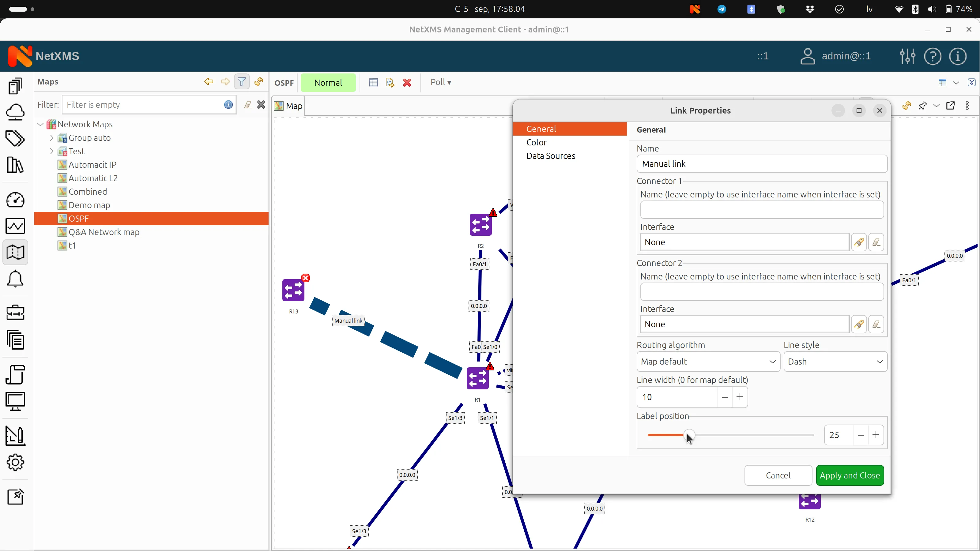Expand the Test maps group
Viewport: 980px width, 551px height.
click(52, 151)
